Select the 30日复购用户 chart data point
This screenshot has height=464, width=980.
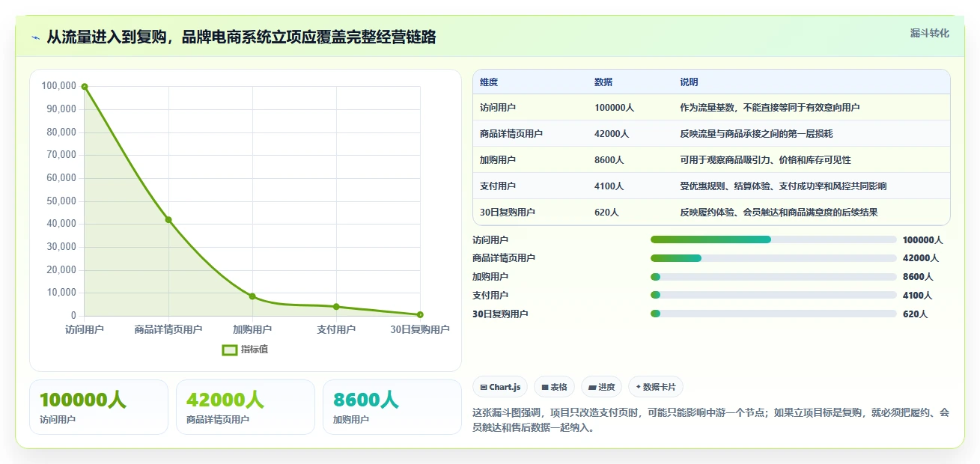coord(420,314)
